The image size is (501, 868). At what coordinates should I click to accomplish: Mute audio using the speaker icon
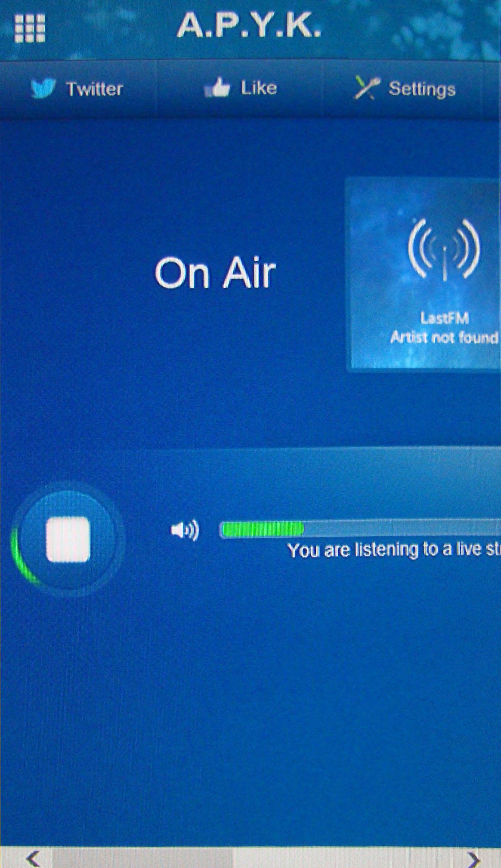click(x=185, y=530)
